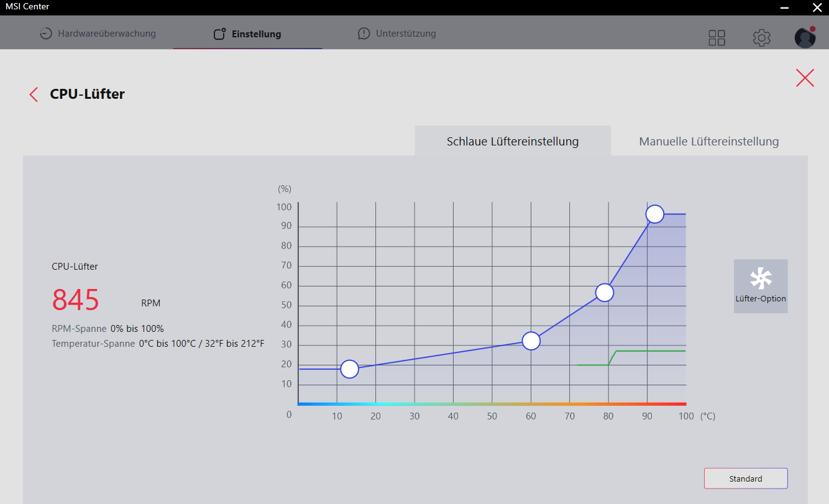Click the Hardwareüberwachung gauge icon
Viewport: 829px width, 504px height.
[x=46, y=34]
